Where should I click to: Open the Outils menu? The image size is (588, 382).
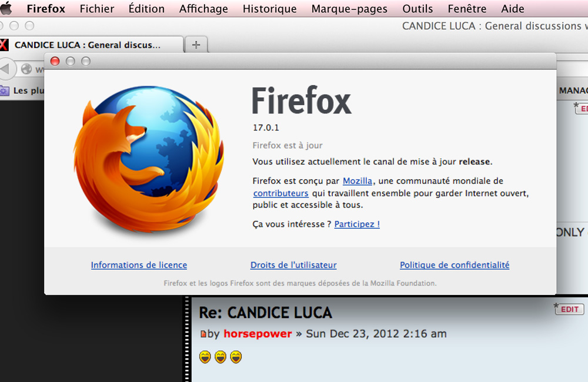tap(417, 9)
